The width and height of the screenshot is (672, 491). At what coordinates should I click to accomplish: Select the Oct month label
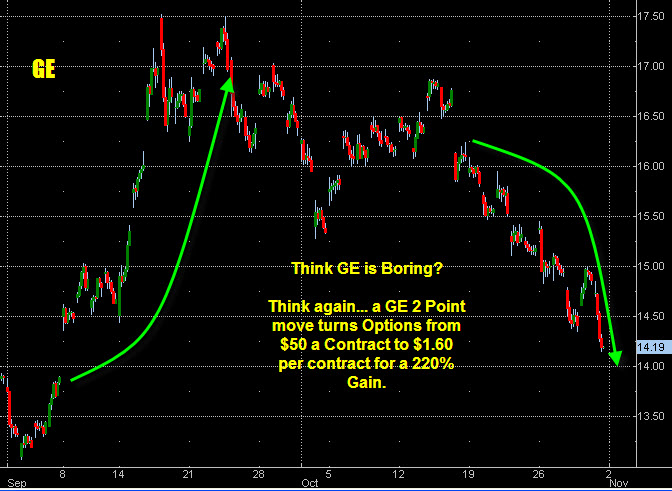305,481
